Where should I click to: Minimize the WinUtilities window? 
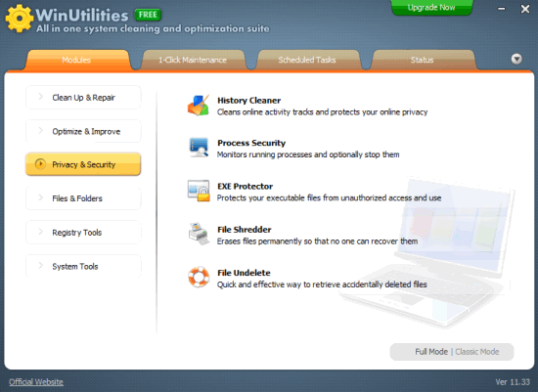click(x=501, y=9)
